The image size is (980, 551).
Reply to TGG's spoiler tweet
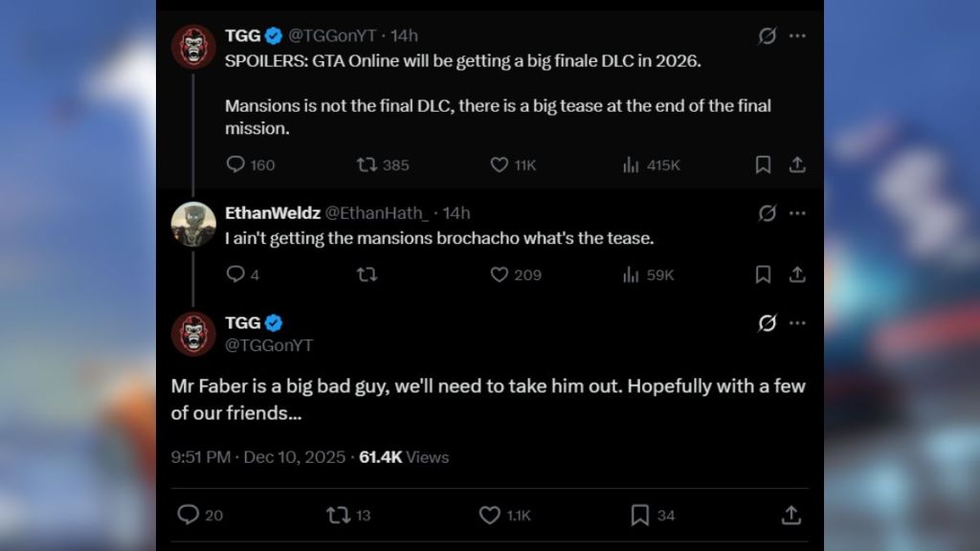click(234, 165)
